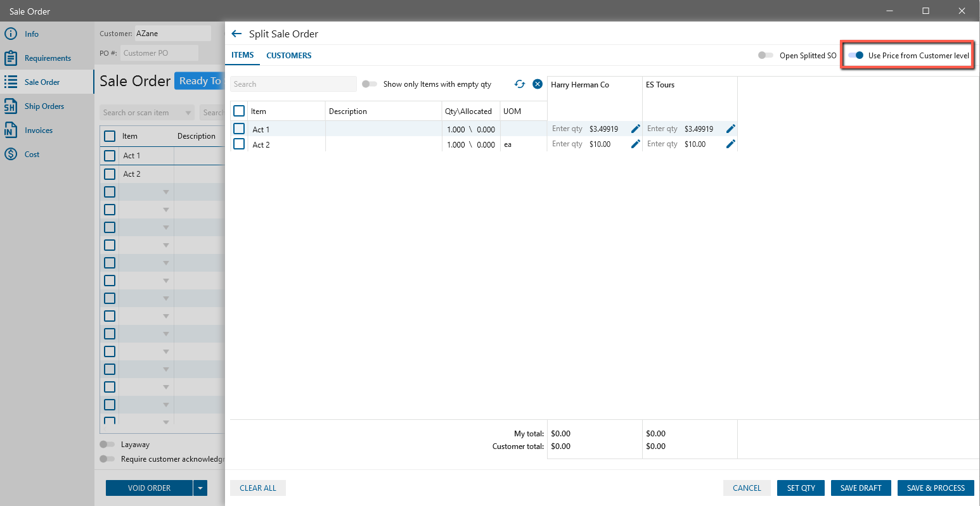
Task: Click the SAVE & PROCESS button
Action: pos(936,488)
